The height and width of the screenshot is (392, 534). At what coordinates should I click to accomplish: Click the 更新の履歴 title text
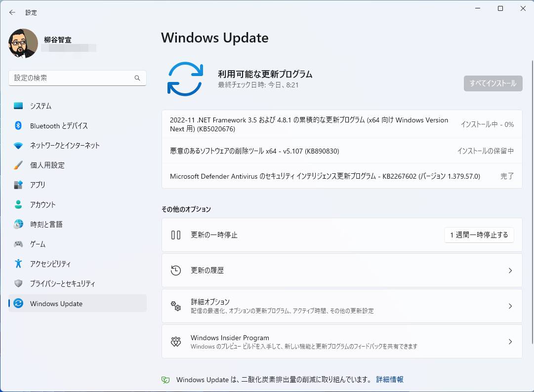[207, 271]
